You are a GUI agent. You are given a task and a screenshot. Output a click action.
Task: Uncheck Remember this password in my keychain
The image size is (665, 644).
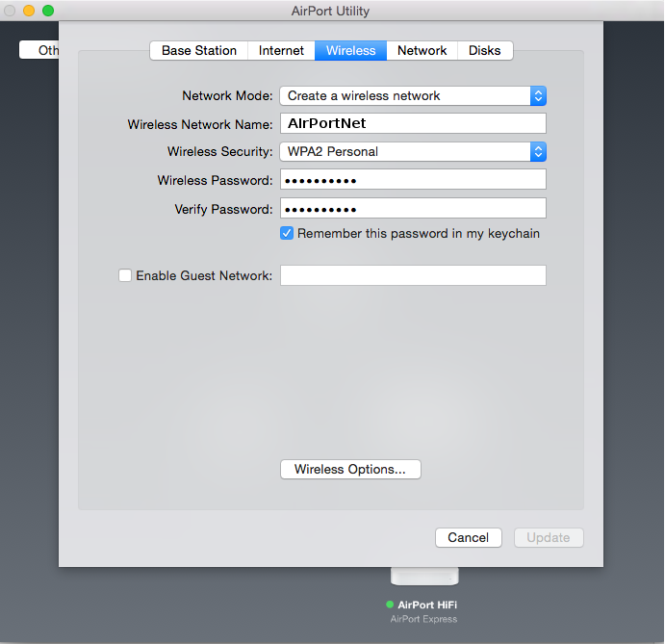(287, 233)
